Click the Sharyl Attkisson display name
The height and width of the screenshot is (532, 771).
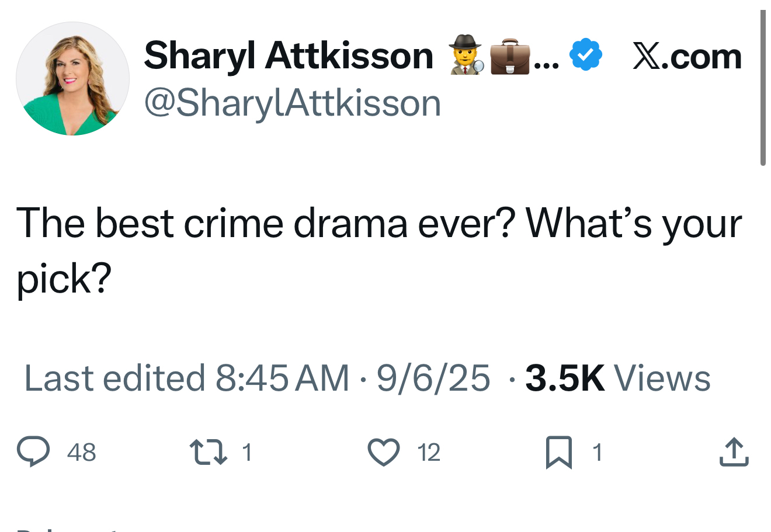point(289,55)
